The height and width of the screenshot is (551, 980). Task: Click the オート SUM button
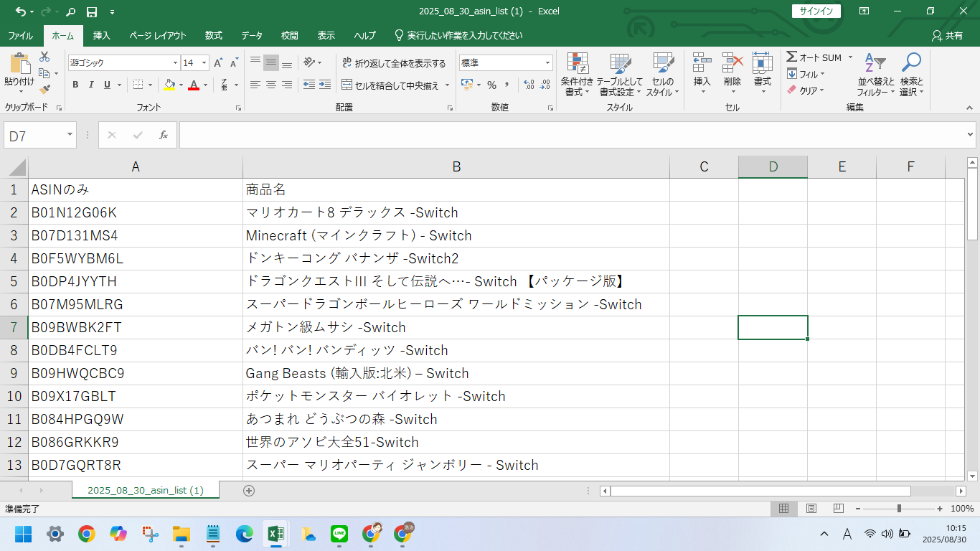[814, 57]
